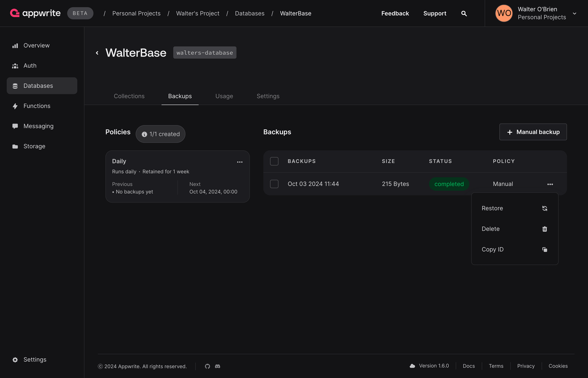Choose Delete from the context menu
This screenshot has height=378, width=588.
[515, 229]
